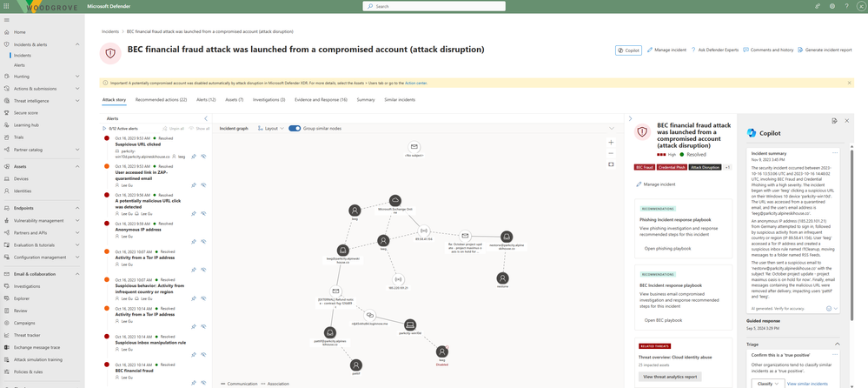
Task: Click the disabled leeg user node
Action: click(441, 351)
